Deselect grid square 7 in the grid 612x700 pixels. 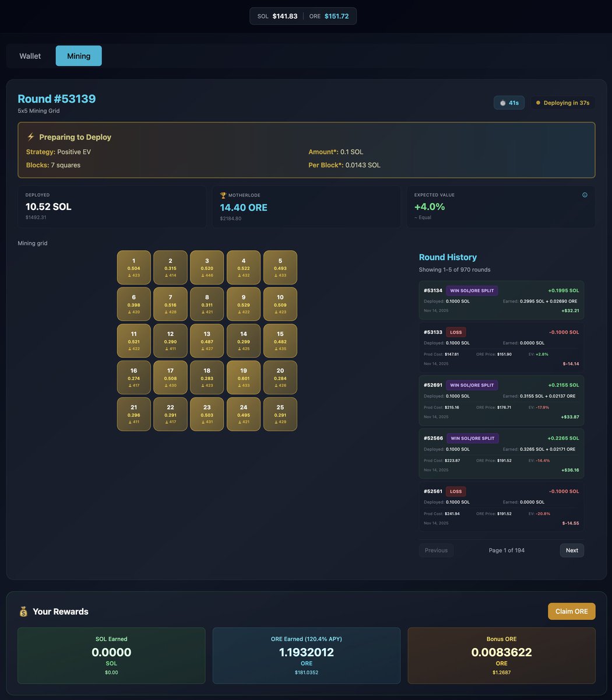[x=170, y=304]
